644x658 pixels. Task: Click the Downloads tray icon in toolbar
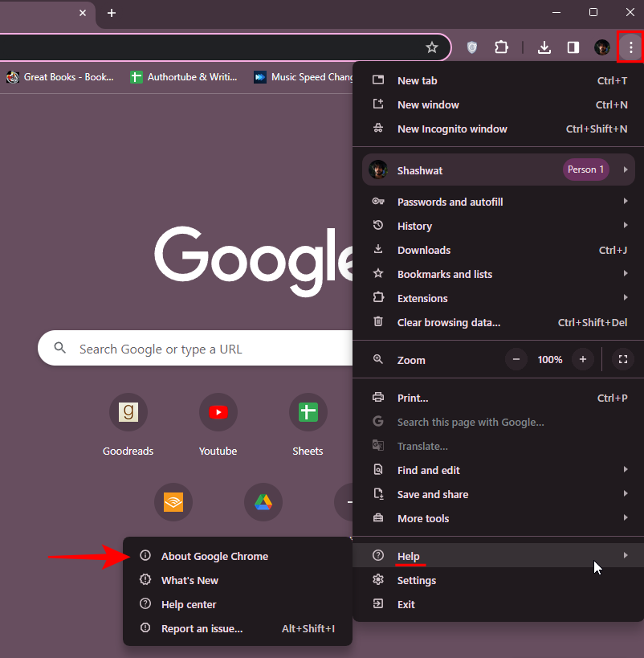point(544,47)
